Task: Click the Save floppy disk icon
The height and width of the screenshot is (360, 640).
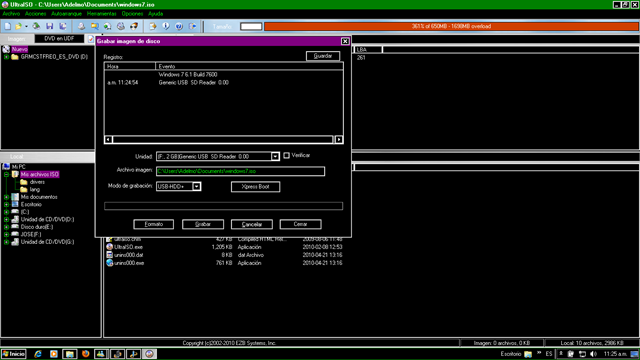Action: pyautogui.click(x=49, y=26)
